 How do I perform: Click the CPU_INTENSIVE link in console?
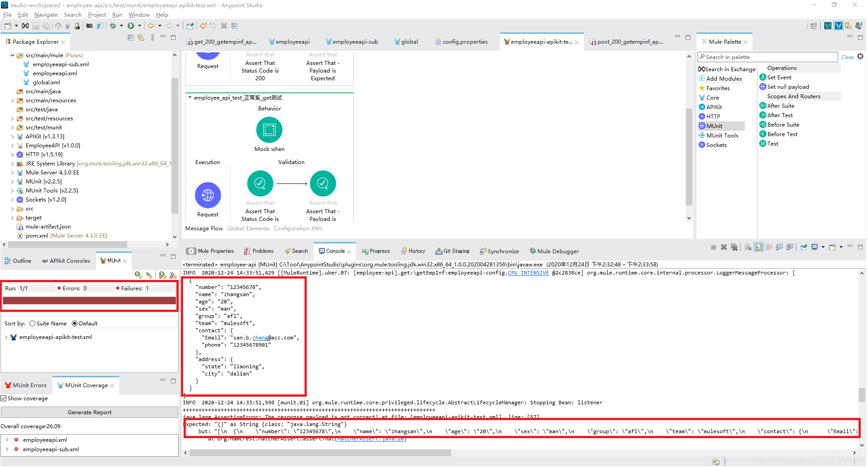pos(528,273)
